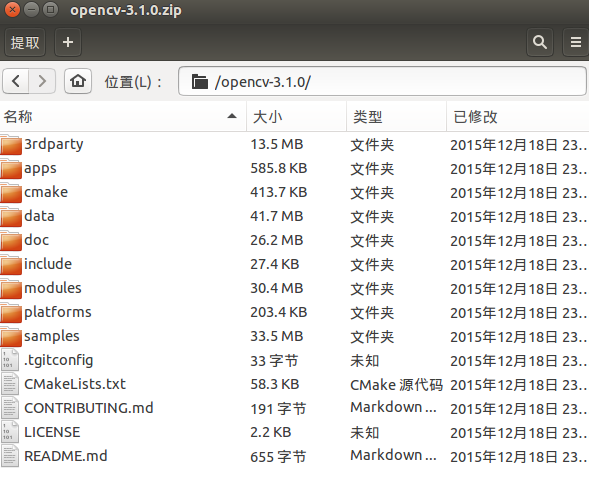
Task: Select the 3rdparty folder name
Action: pyautogui.click(x=54, y=145)
